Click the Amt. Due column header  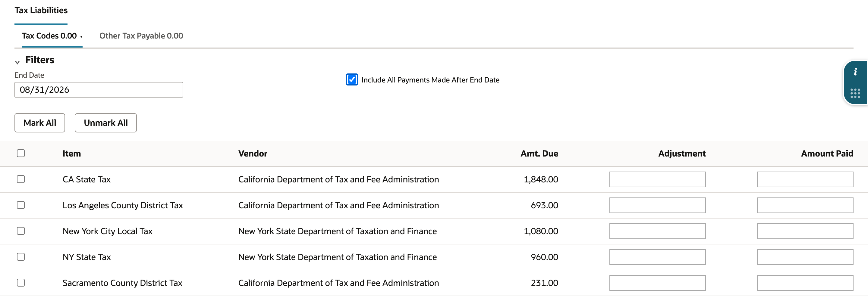click(x=539, y=154)
